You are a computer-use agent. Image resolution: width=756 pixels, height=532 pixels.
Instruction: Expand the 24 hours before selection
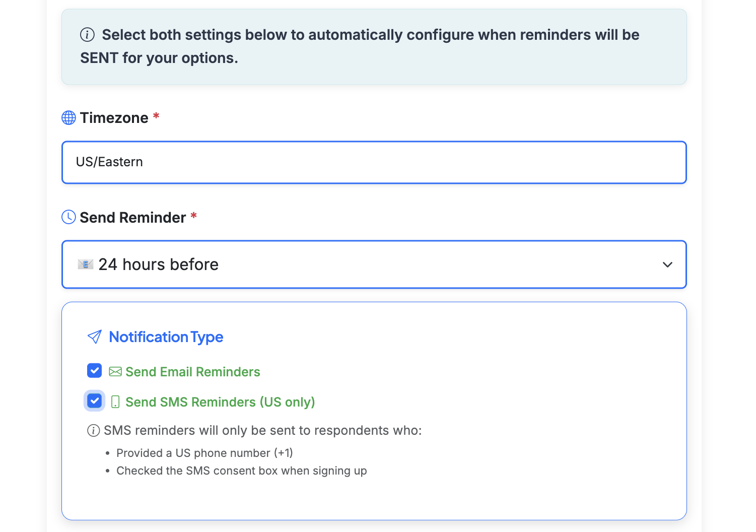coord(374,264)
